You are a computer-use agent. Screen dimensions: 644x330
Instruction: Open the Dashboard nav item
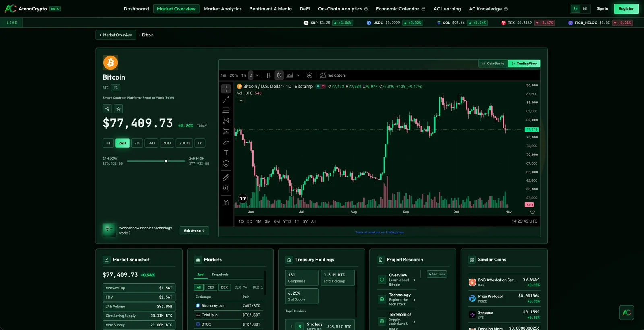[x=136, y=8]
